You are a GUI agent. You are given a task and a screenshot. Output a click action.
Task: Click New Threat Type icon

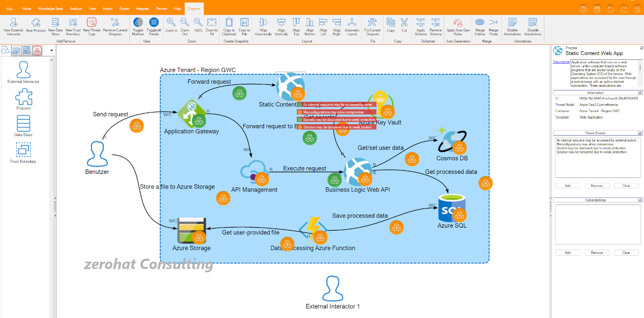92,26
